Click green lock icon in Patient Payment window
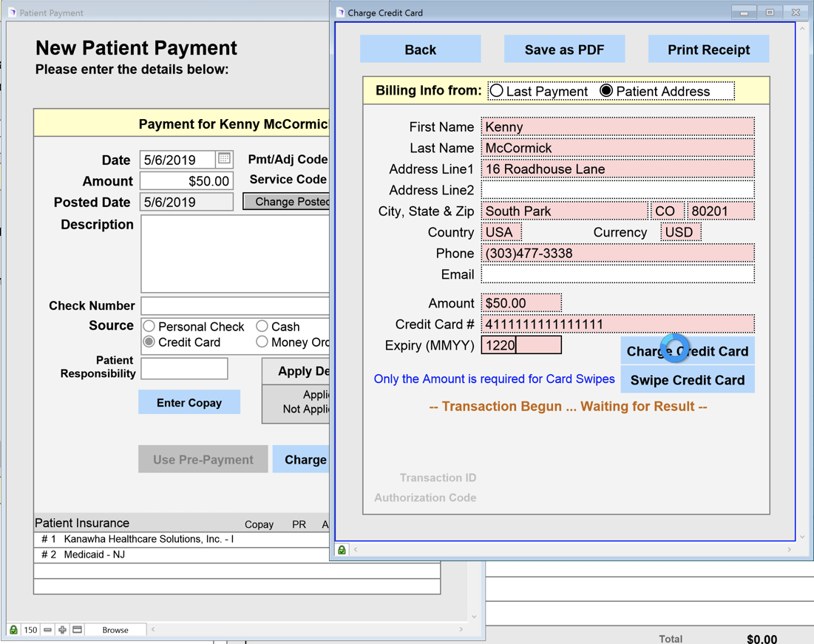The width and height of the screenshot is (814, 644). click(13, 630)
